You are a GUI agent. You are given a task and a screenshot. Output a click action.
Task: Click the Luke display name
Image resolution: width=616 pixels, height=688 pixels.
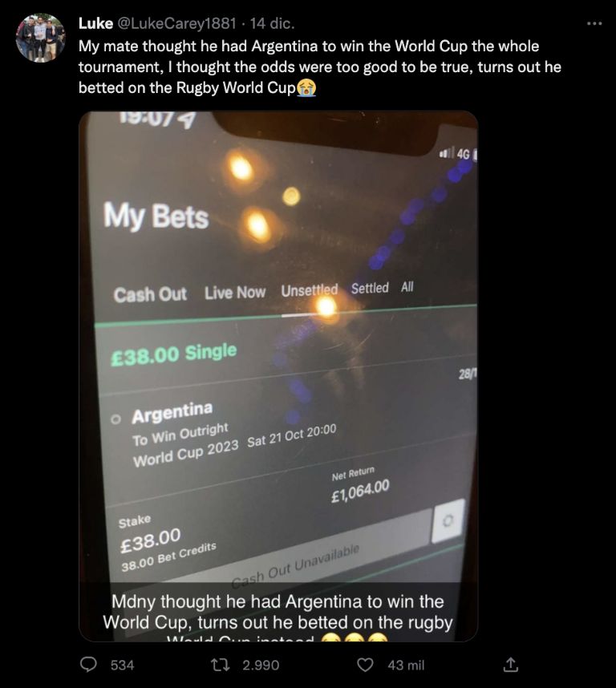[x=95, y=23]
